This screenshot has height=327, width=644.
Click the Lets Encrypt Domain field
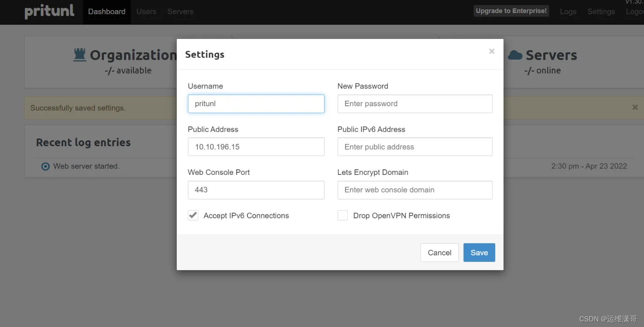tap(415, 190)
